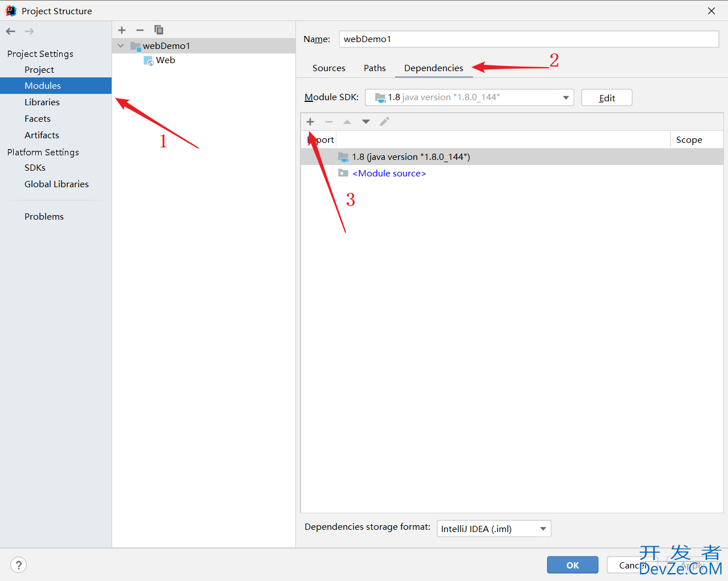Open Project settings section
This screenshot has width=728, height=581.
(39, 69)
